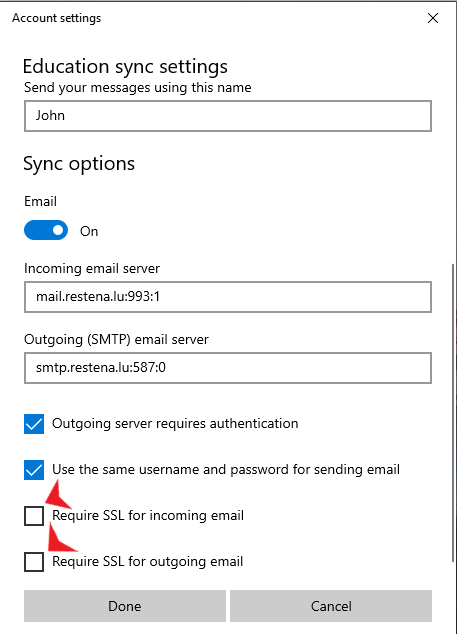Enable Require SSL for outgoing email checkbox
The width and height of the screenshot is (457, 634).
tap(34, 562)
